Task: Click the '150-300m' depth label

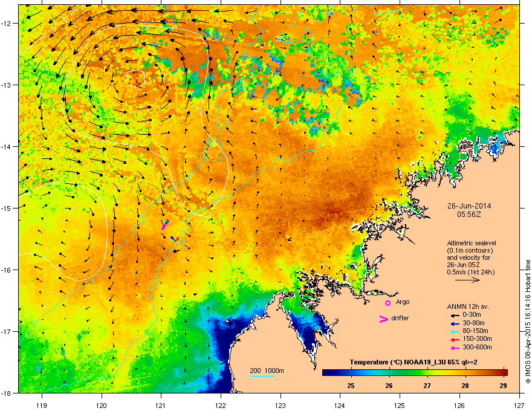Action: tap(477, 338)
